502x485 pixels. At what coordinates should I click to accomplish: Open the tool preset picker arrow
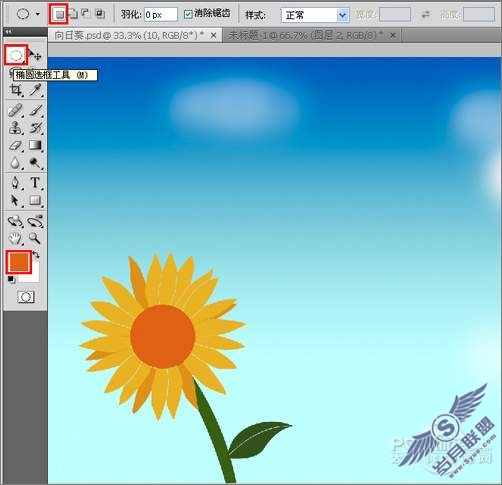(x=38, y=14)
